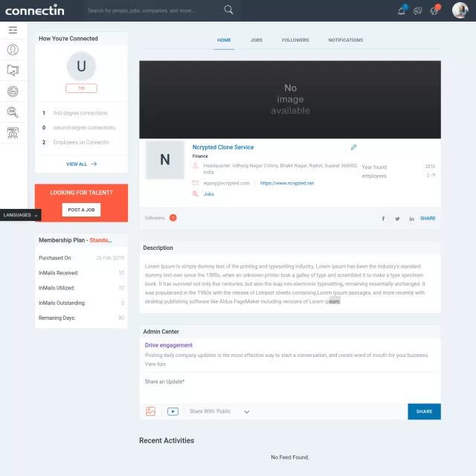Open the profile icon in left sidebar

13,50
